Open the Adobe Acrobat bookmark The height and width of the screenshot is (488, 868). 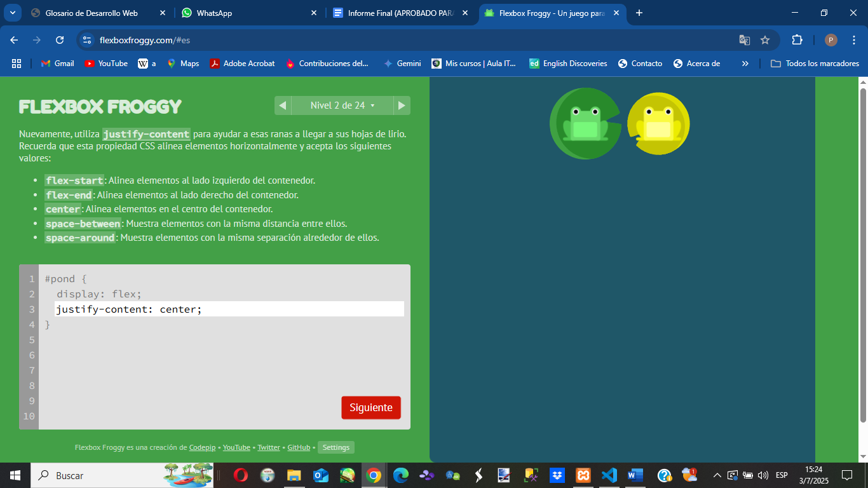[x=243, y=64]
